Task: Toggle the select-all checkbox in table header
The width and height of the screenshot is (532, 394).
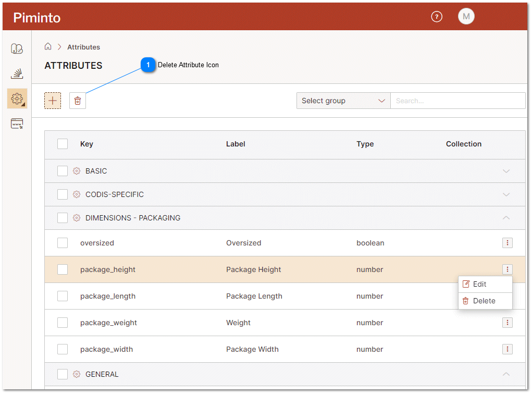Action: (x=63, y=144)
